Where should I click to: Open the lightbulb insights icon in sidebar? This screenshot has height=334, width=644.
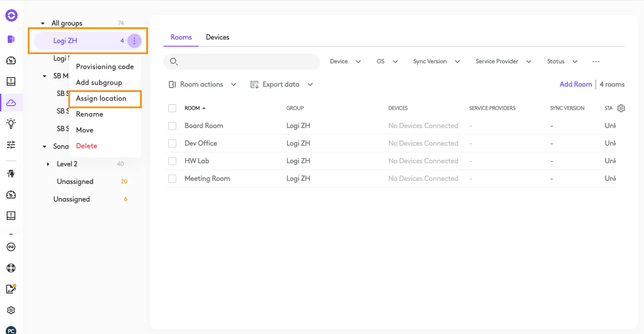pos(11,124)
